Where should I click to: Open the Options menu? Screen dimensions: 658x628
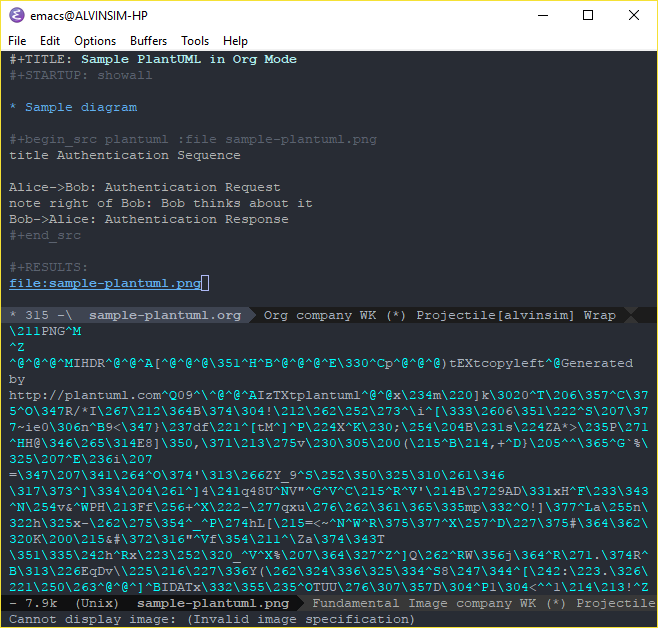[95, 41]
